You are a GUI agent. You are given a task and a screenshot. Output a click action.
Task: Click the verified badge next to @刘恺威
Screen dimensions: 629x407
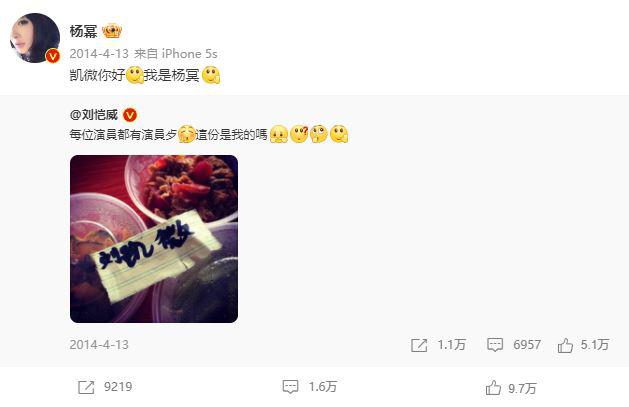tap(130, 115)
